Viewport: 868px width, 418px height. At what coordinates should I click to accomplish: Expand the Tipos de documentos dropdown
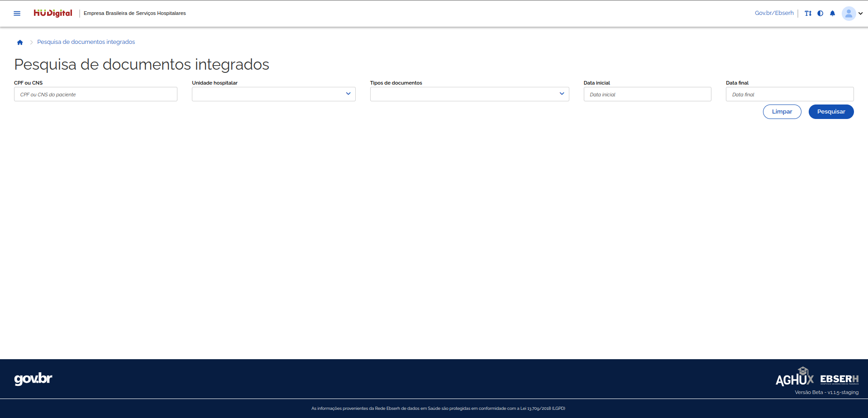(x=469, y=94)
